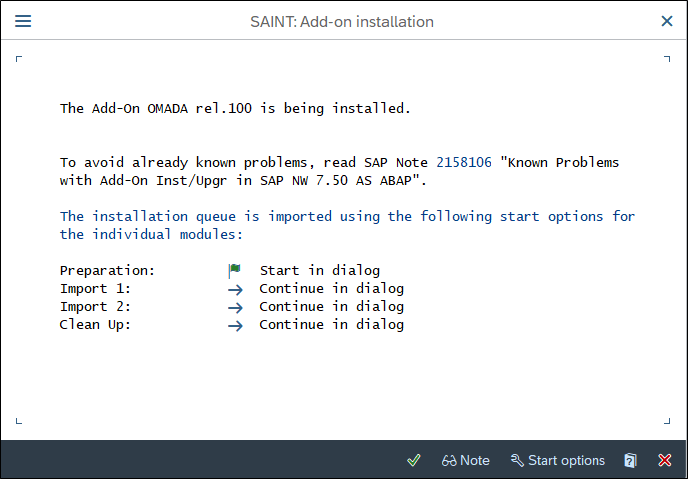Close the SAINT dialog window
Screen dimensions: 688x479
tap(667, 21)
